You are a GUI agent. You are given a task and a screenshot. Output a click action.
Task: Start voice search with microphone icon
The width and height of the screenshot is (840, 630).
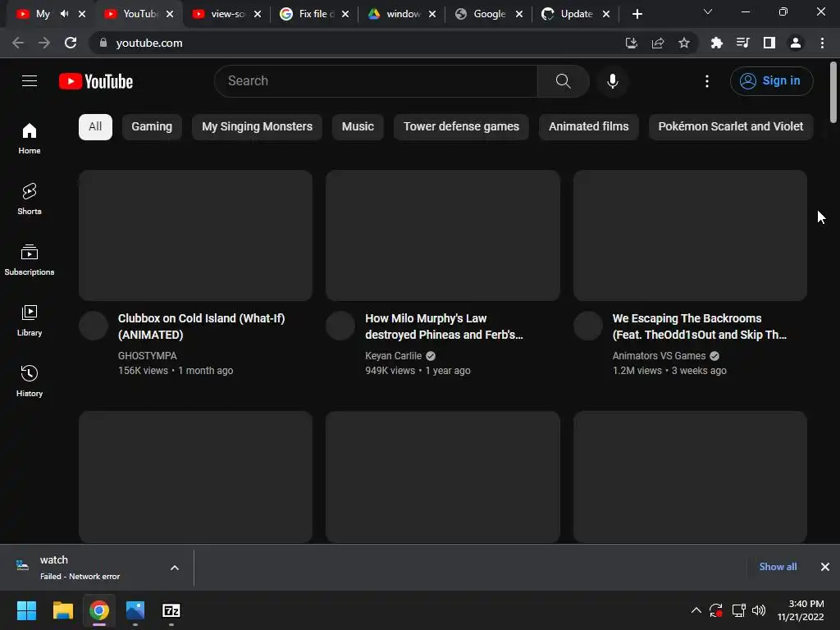612,81
